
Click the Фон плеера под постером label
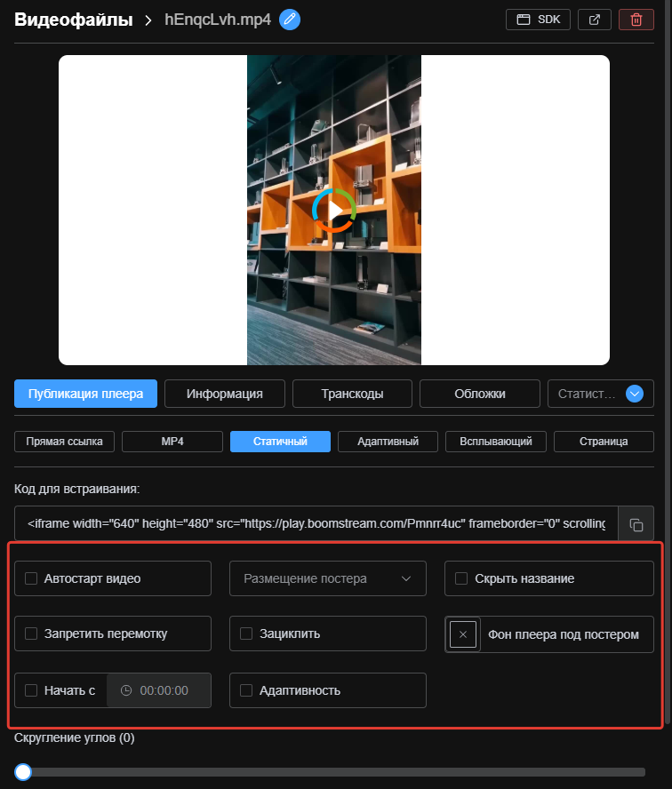click(x=564, y=634)
